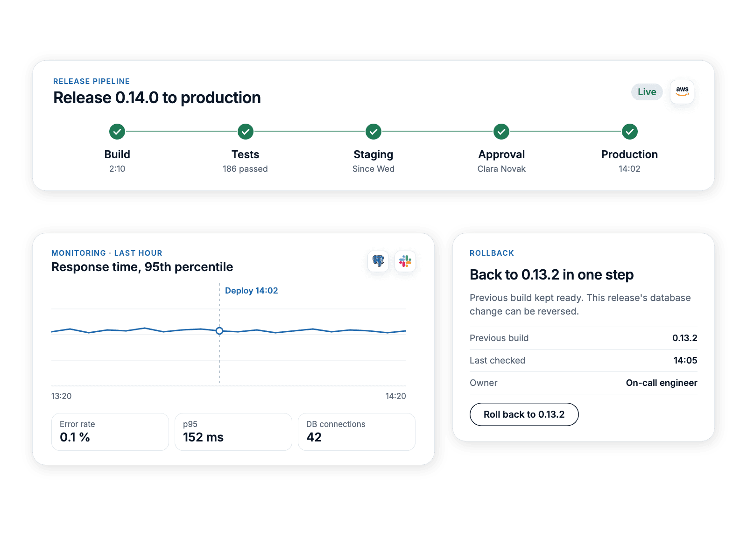
Task: Click the AWS integration icon
Action: [x=682, y=91]
